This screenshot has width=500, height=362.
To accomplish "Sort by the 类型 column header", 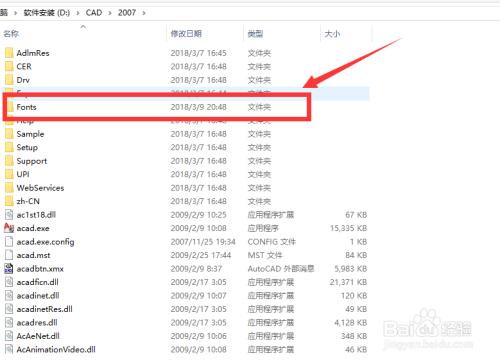I will coord(255,34).
